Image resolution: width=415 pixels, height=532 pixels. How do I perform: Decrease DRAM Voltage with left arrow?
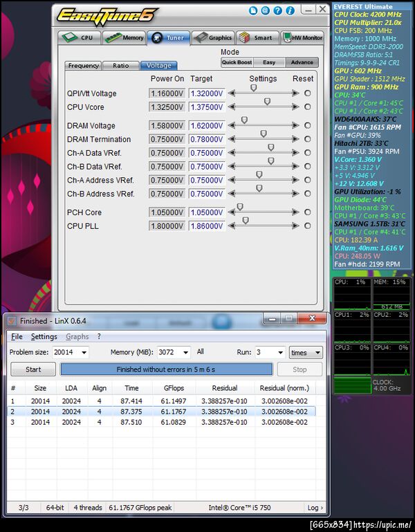[232, 125]
